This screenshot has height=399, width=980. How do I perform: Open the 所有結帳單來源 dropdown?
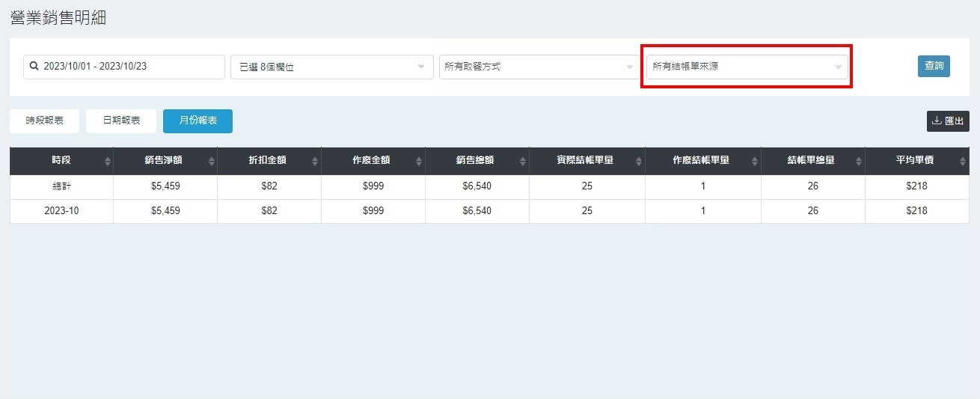[x=747, y=67]
